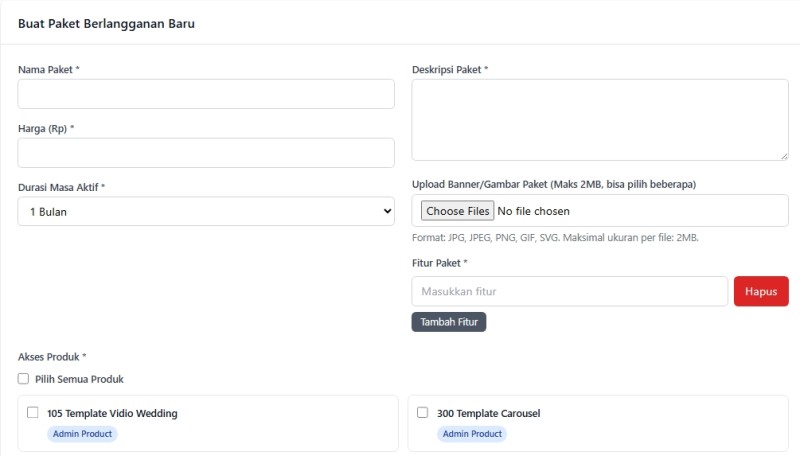Click Admin Product badge under 105 Template

(x=82, y=434)
